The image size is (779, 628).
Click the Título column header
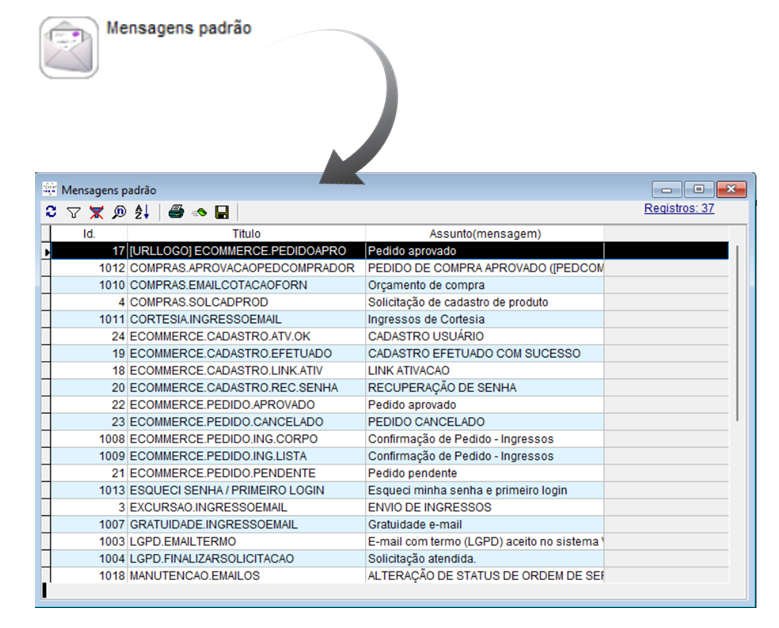pyautogui.click(x=246, y=233)
